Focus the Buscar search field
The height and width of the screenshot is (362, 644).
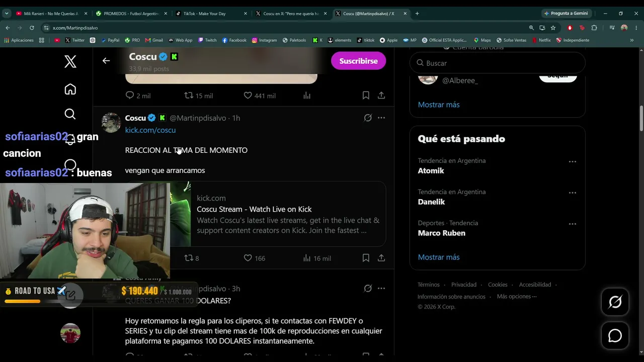point(498,63)
